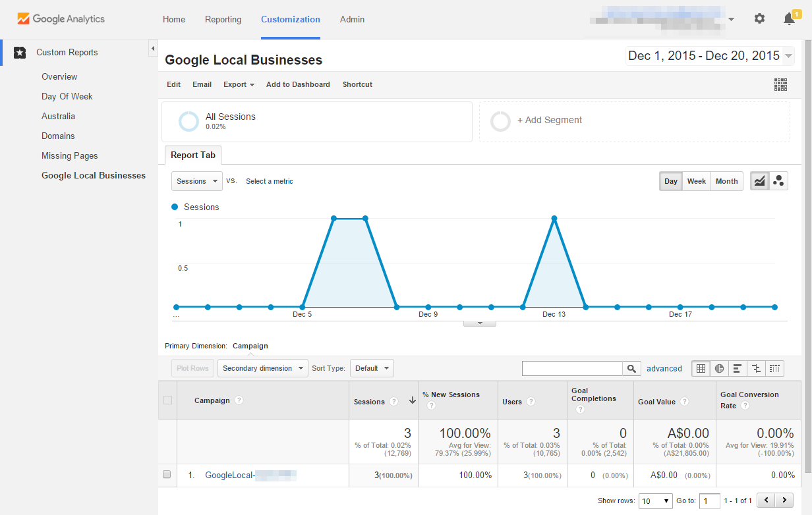Select the Data table view icon
Image resolution: width=812 pixels, height=515 pixels.
pyautogui.click(x=701, y=369)
